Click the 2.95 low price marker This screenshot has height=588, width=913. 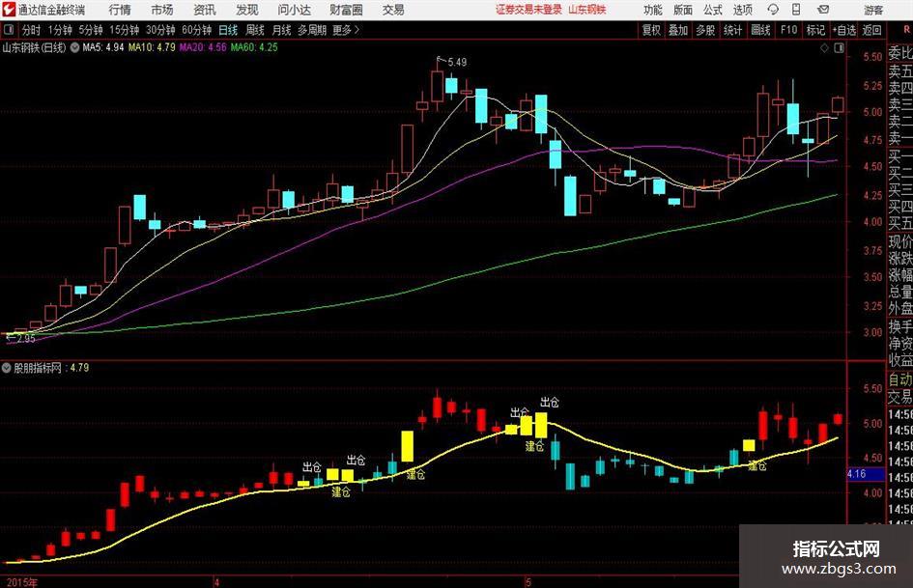[26, 338]
